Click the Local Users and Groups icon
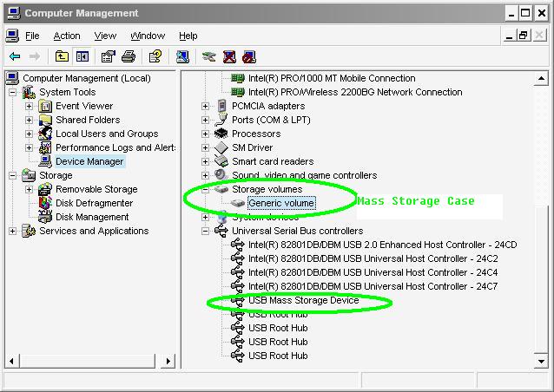The image size is (554, 392). coord(45,134)
